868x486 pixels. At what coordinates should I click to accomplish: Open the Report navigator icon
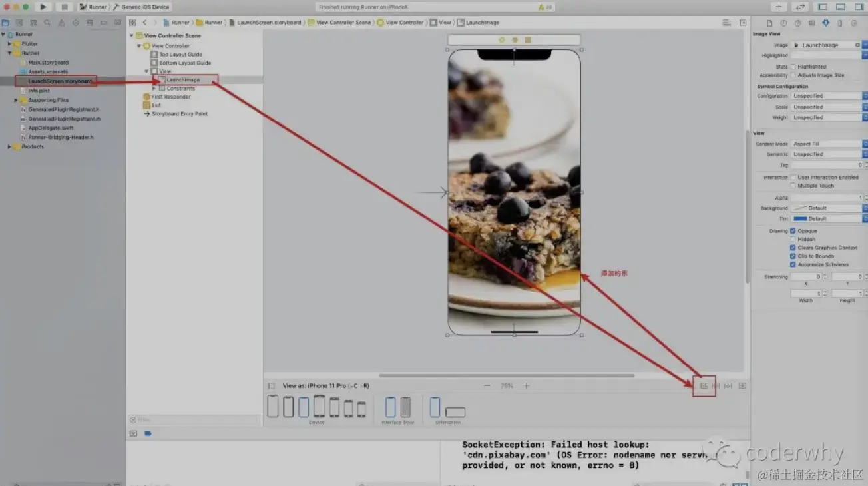click(117, 23)
